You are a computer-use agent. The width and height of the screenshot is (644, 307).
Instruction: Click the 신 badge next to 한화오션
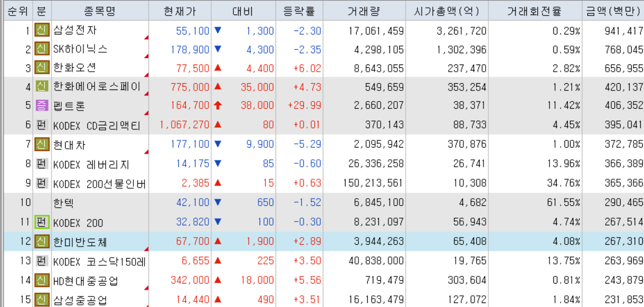point(41,68)
